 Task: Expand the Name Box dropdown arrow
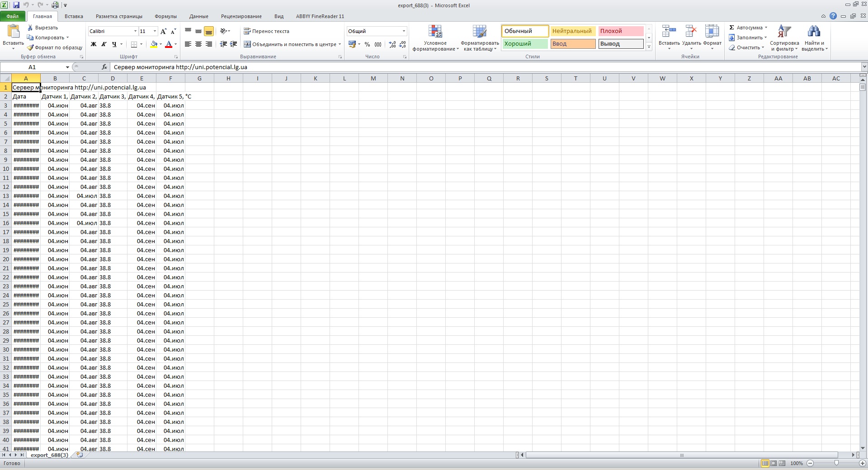click(67, 67)
